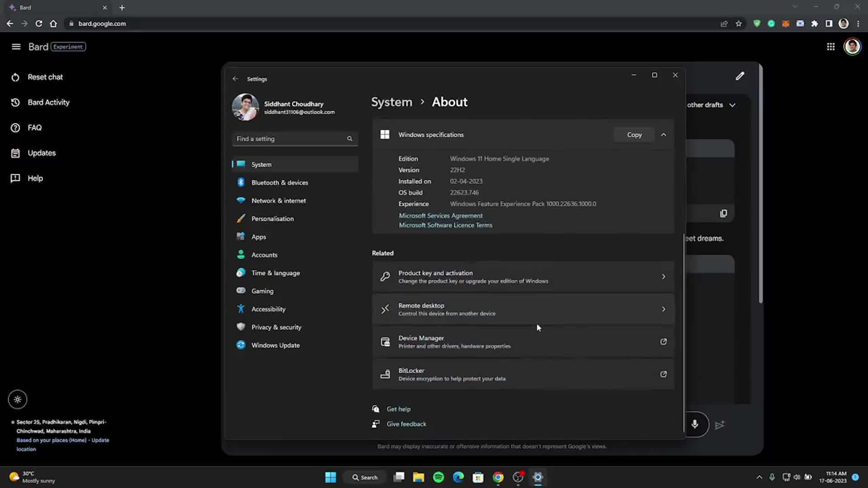Open Windows Update settings
This screenshot has height=488, width=868.
295,345
